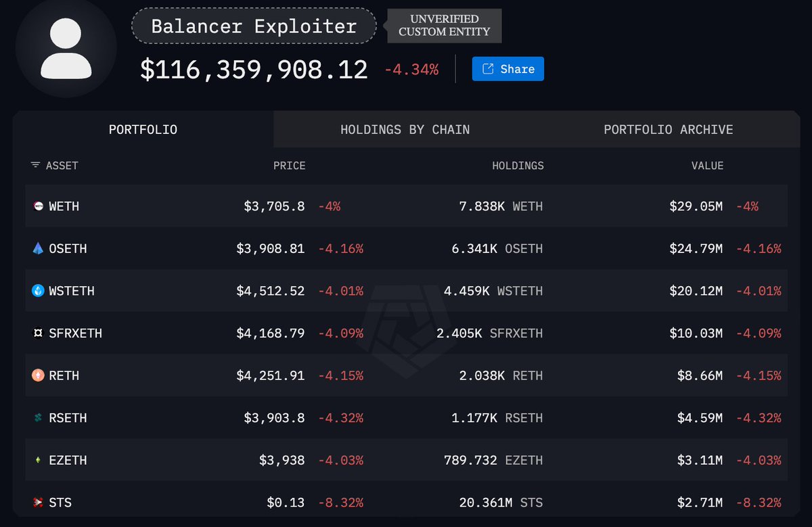Image resolution: width=812 pixels, height=527 pixels.
Task: Click the STS price $0.13
Action: pos(286,503)
